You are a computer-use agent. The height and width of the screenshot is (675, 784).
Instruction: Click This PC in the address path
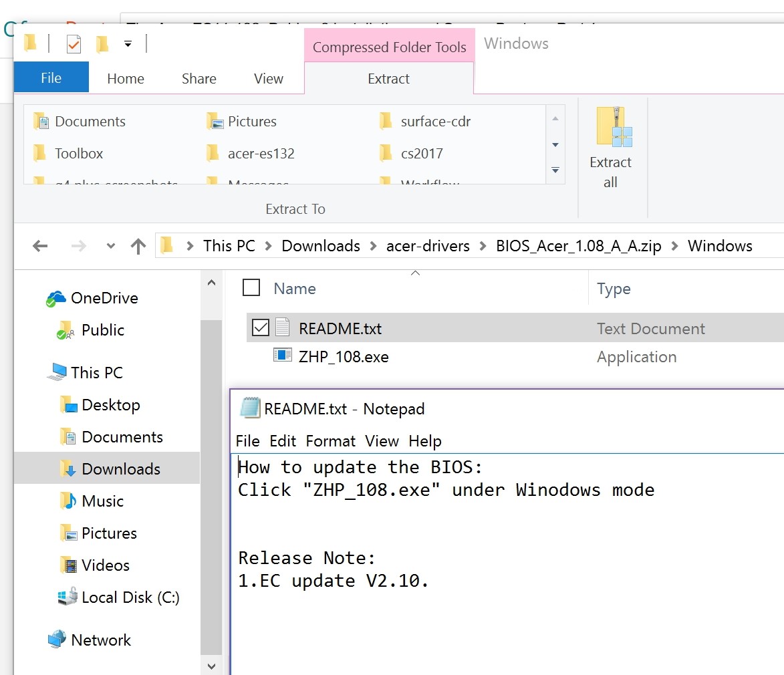pos(229,245)
